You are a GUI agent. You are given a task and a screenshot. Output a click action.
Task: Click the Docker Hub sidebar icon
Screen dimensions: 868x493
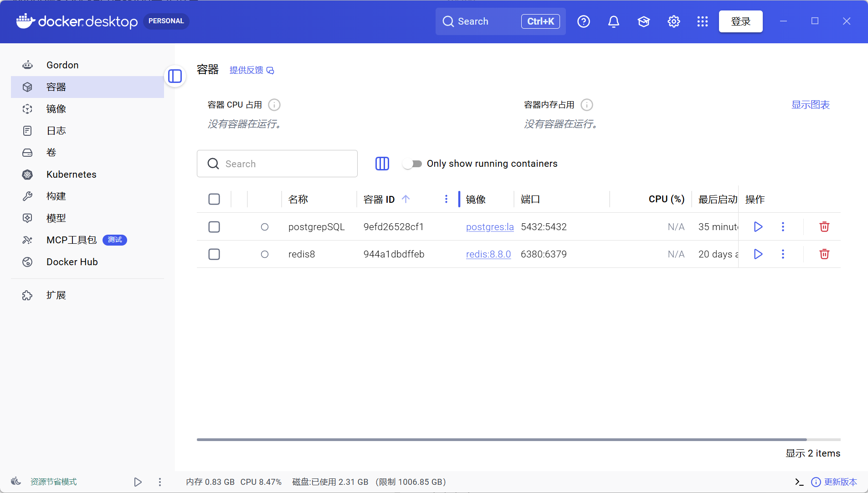27,262
